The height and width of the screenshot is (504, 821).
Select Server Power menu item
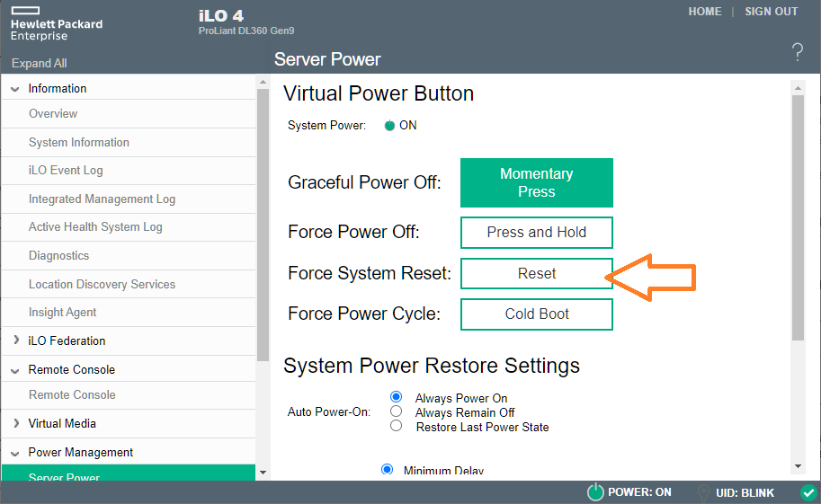coord(129,473)
